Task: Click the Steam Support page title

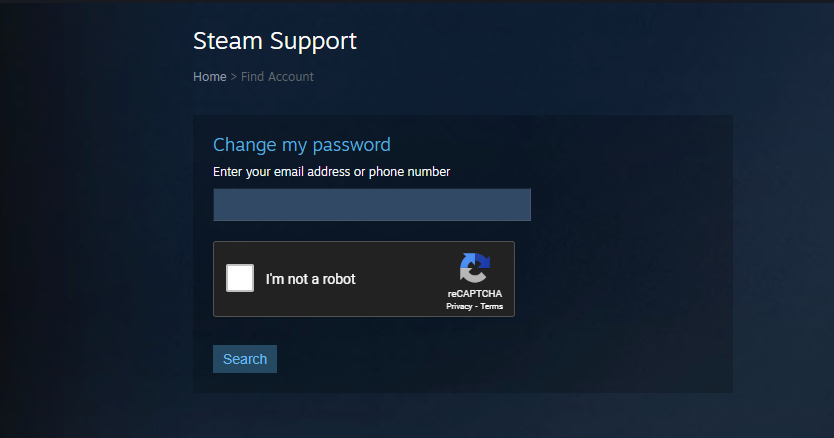Action: point(274,41)
